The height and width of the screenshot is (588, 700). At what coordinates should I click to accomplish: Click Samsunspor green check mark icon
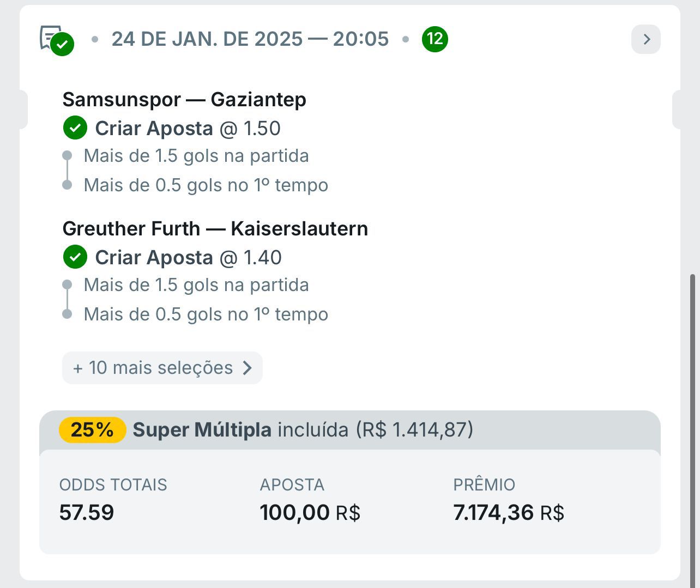click(x=75, y=128)
